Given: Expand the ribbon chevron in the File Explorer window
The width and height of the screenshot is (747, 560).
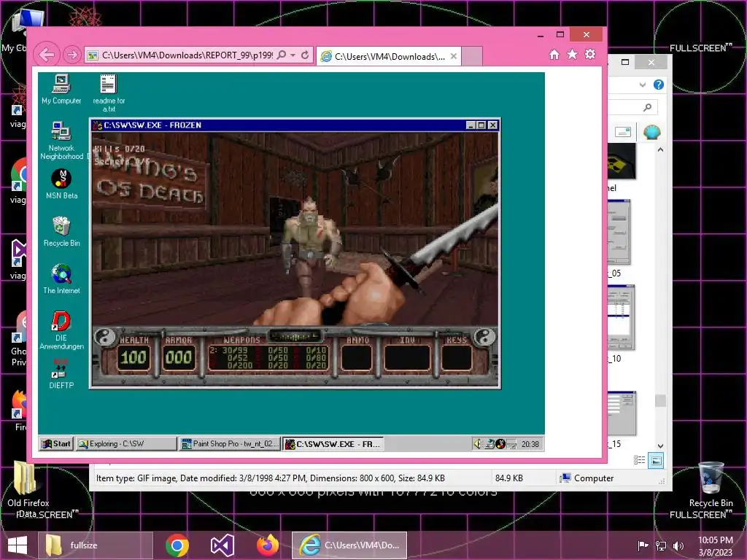Looking at the screenshot, I should [x=643, y=85].
